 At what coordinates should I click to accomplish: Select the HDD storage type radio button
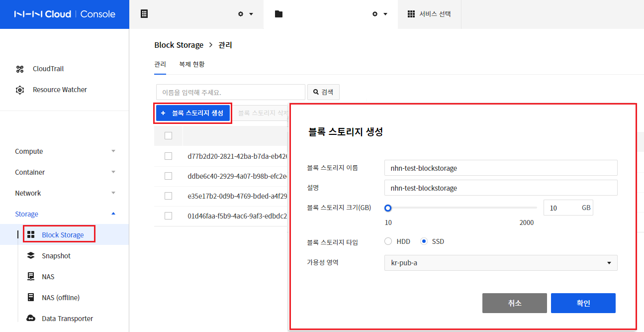pyautogui.click(x=388, y=241)
